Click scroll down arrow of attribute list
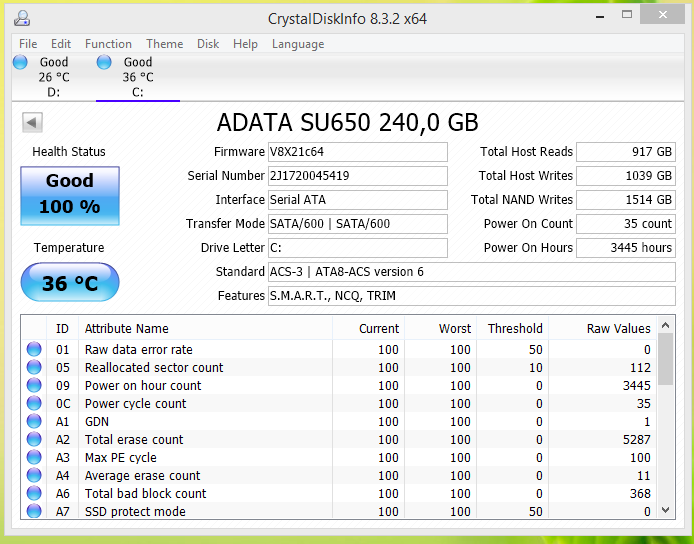 point(665,510)
